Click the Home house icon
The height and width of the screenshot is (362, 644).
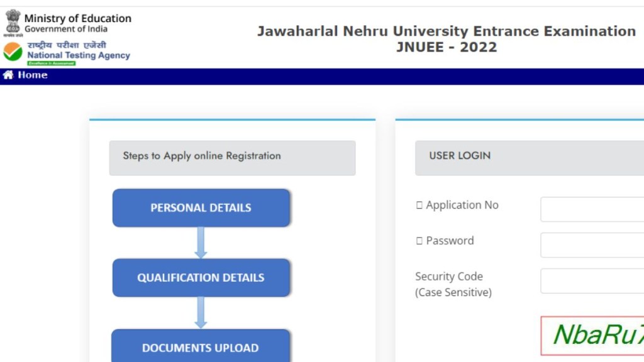(x=8, y=75)
